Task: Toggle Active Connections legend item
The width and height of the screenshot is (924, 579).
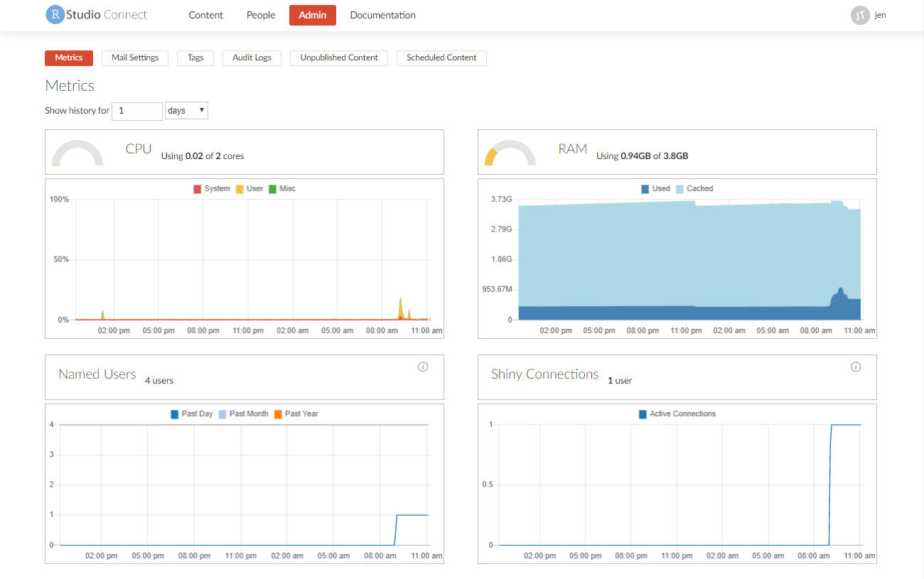Action: (x=677, y=414)
